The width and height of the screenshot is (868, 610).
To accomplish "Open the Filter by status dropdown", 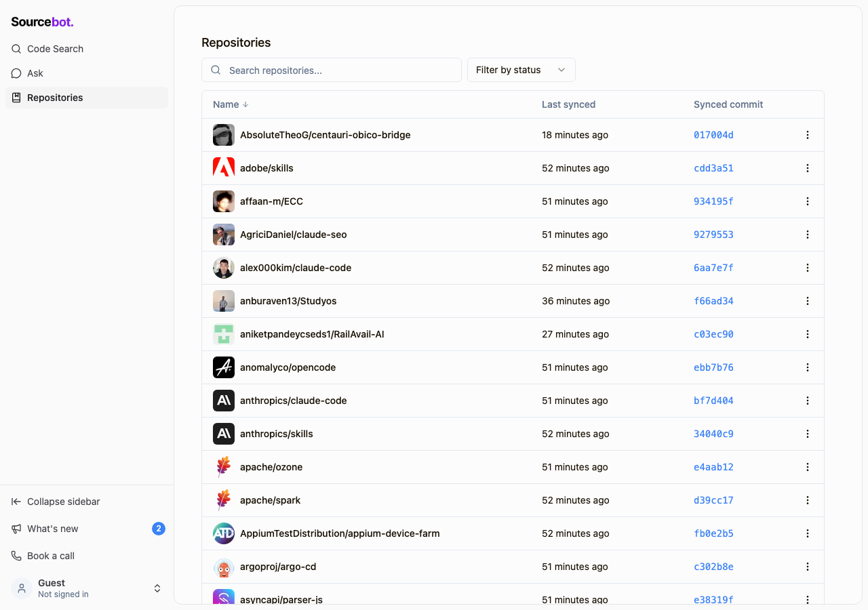I will pos(521,70).
